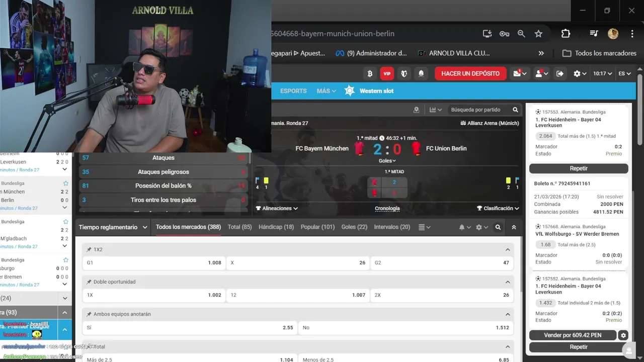Open the Tiempo reglamentario dropdown

pyautogui.click(x=113, y=227)
